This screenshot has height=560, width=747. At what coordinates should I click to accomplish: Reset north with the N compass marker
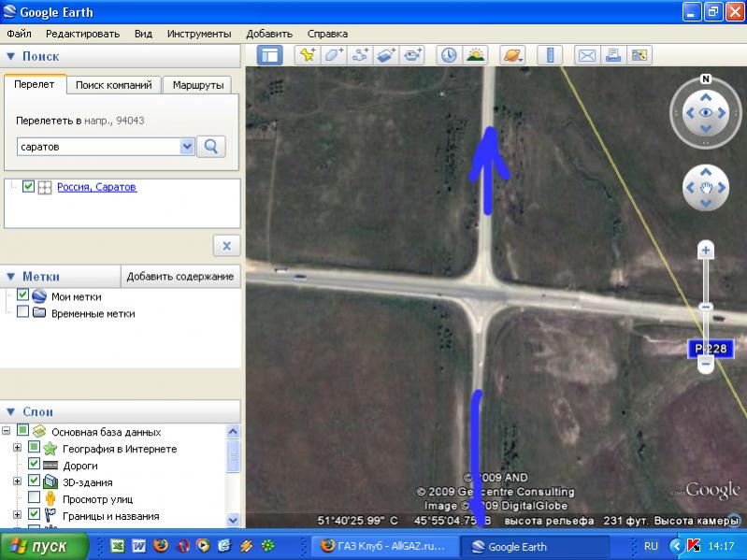706,79
